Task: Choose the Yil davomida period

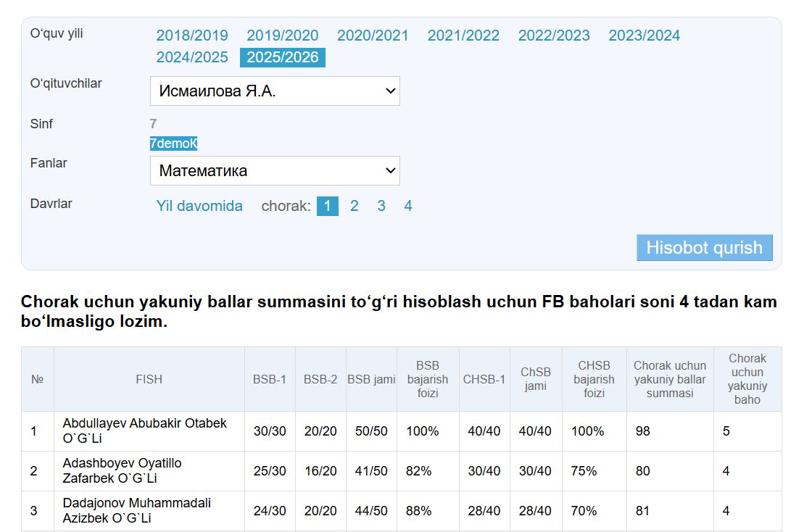Action: 199,206
